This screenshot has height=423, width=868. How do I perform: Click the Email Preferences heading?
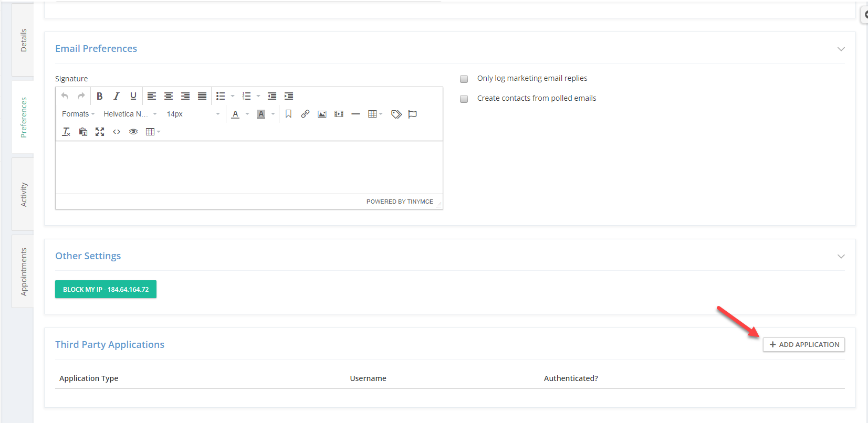[x=96, y=48]
